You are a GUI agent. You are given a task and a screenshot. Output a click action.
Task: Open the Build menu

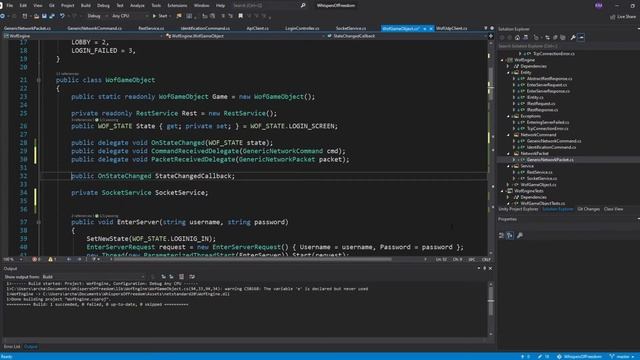click(86, 6)
